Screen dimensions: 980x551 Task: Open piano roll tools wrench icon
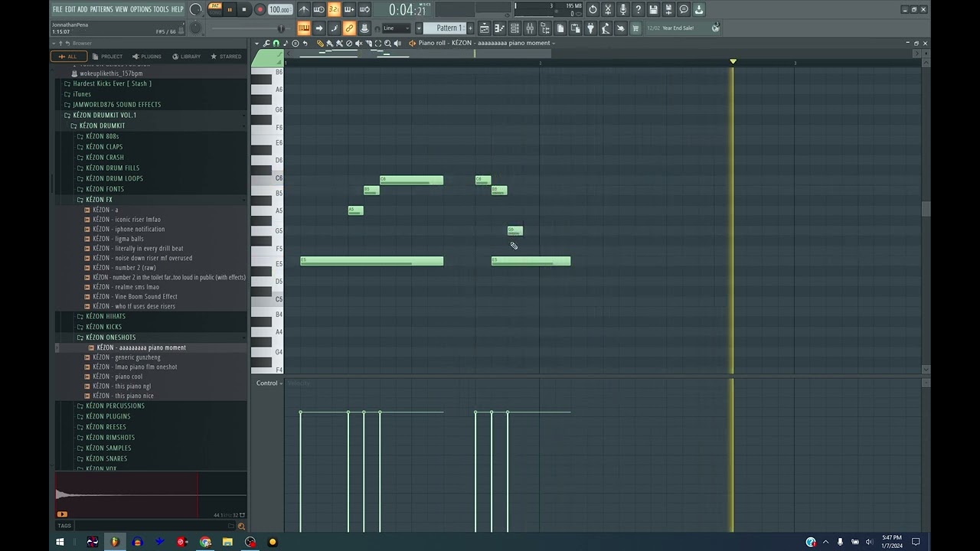pyautogui.click(x=266, y=43)
